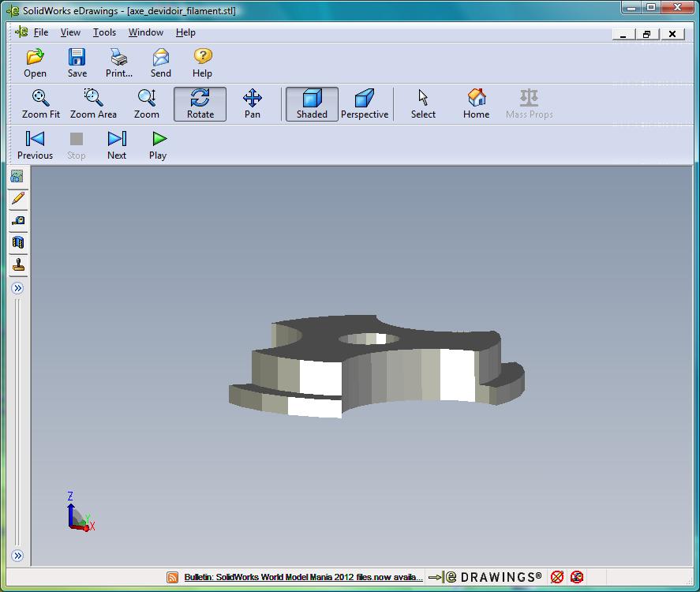Click the SolidWorks World Model Mania bulletin link
The image size is (700, 592).
point(303,578)
